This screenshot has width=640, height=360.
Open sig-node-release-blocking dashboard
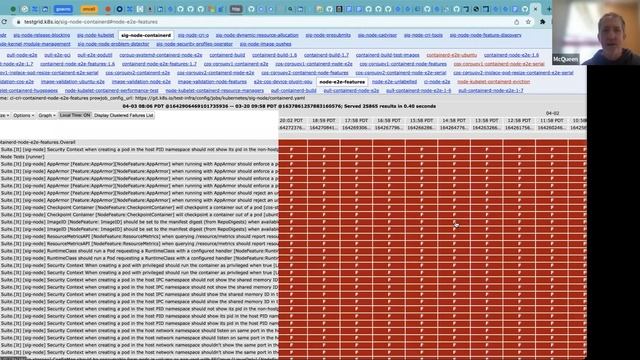click(42, 36)
